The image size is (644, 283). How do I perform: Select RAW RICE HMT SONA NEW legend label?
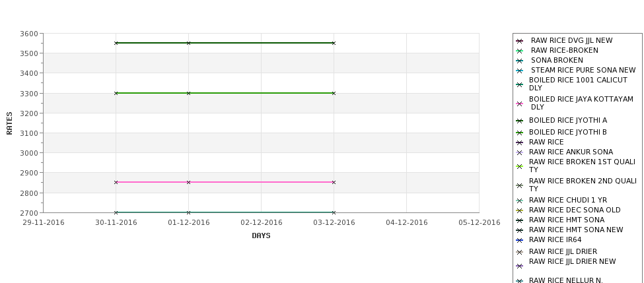pos(576,230)
